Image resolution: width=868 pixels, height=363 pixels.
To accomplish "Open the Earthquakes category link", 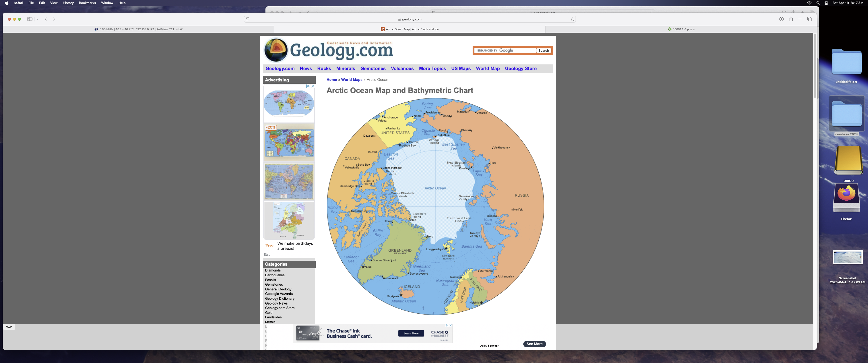I will point(275,275).
